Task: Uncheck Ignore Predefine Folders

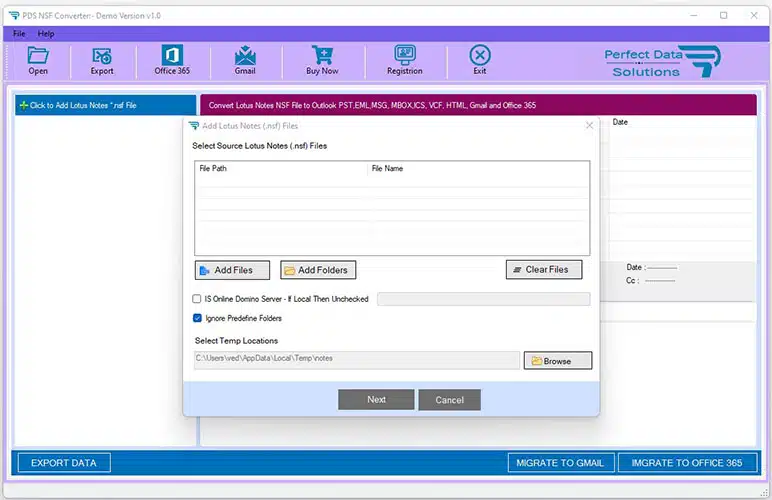Action: [x=197, y=318]
